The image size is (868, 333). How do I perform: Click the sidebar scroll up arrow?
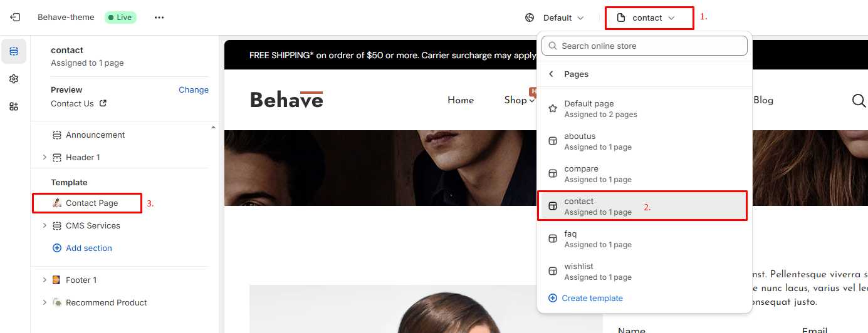click(213, 127)
